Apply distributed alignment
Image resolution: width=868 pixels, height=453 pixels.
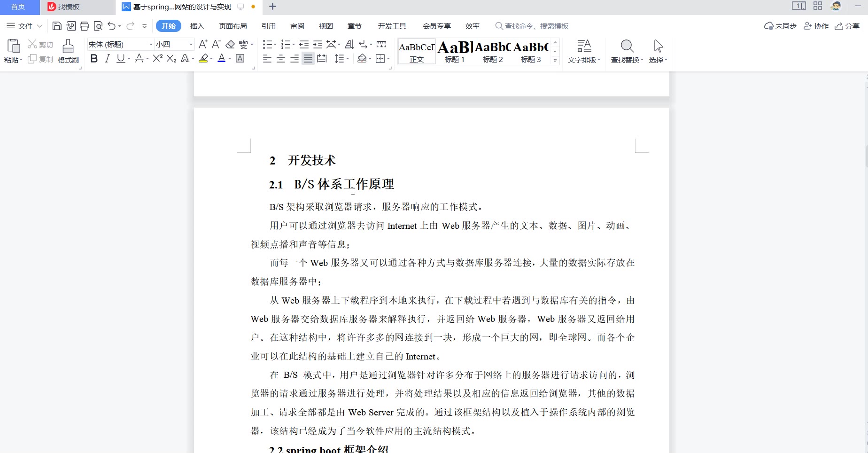(322, 58)
